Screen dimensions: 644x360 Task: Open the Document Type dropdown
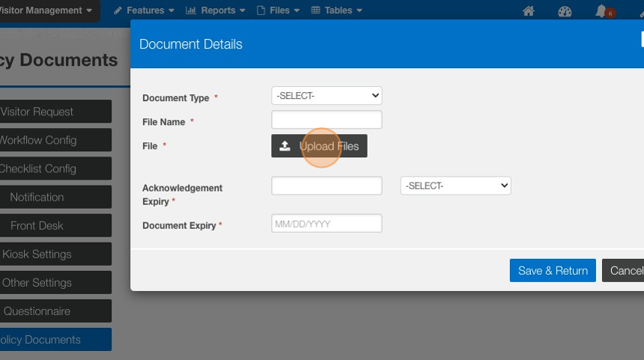click(326, 96)
